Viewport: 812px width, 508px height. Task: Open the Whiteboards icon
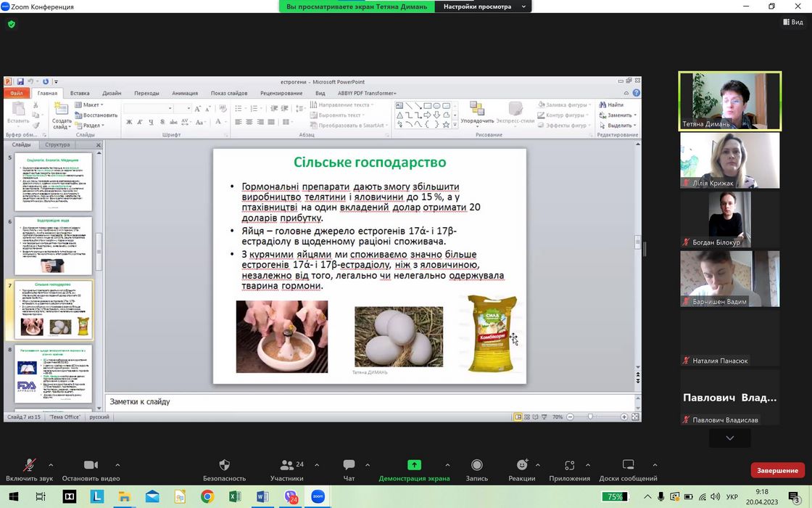[628, 465]
